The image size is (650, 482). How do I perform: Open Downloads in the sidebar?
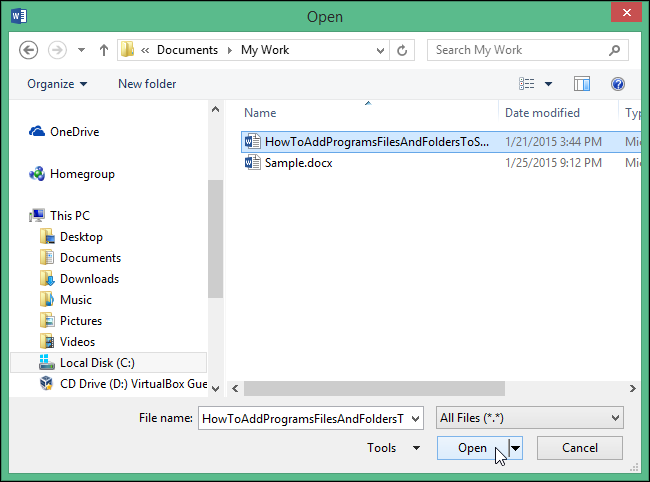pos(90,279)
